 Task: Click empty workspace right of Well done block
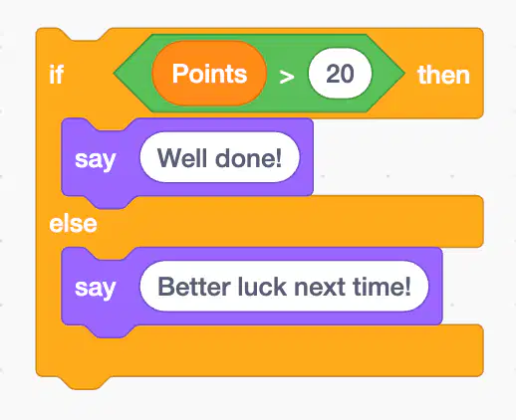click(x=398, y=157)
